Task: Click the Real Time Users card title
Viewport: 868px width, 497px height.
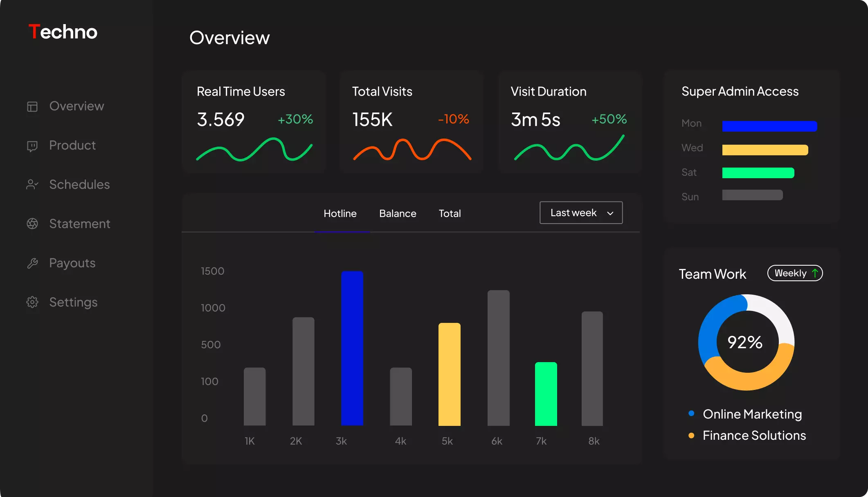Action: point(241,91)
